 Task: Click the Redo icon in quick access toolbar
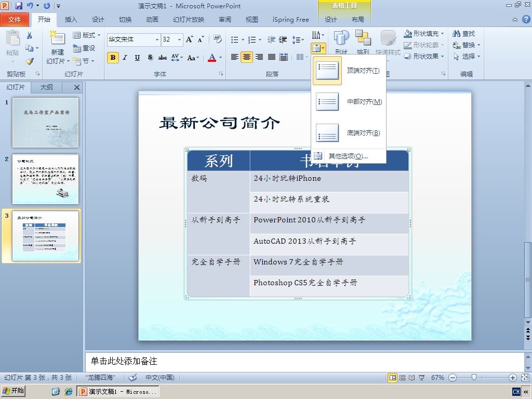(47, 6)
